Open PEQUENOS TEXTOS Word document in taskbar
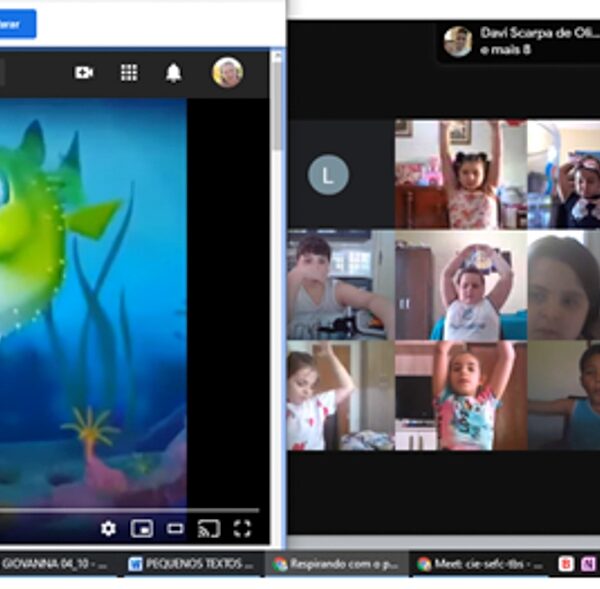Image resolution: width=600 pixels, height=589 pixels. pos(192,564)
